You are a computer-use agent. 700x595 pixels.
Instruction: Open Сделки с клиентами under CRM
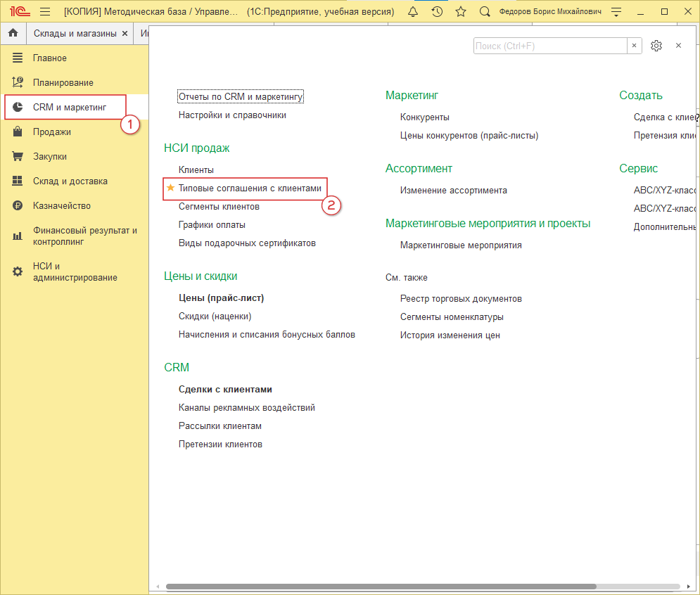coord(225,390)
